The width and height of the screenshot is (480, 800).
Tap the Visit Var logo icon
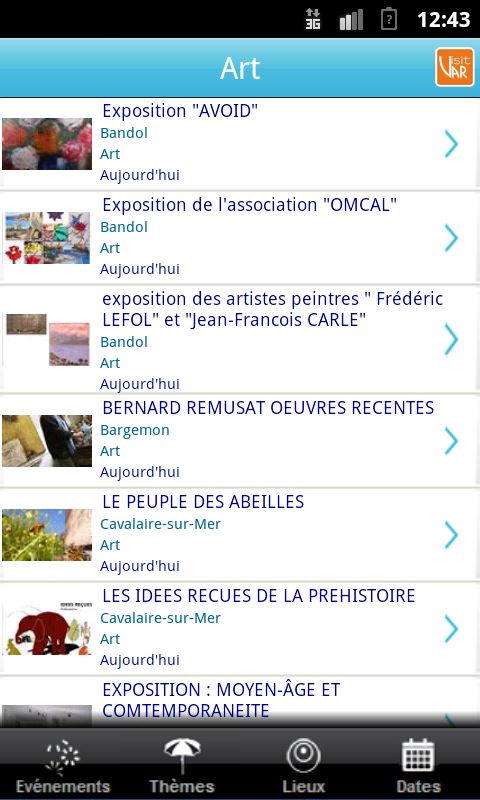[454, 67]
